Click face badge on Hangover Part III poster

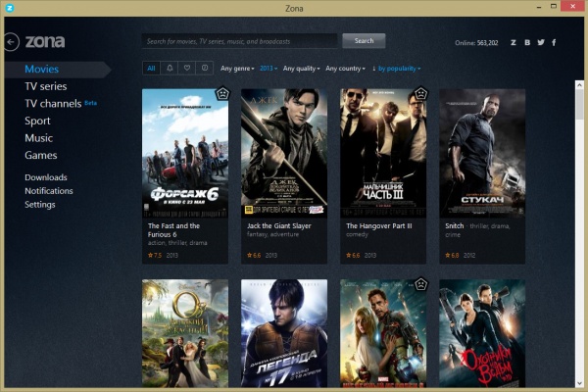pos(420,94)
